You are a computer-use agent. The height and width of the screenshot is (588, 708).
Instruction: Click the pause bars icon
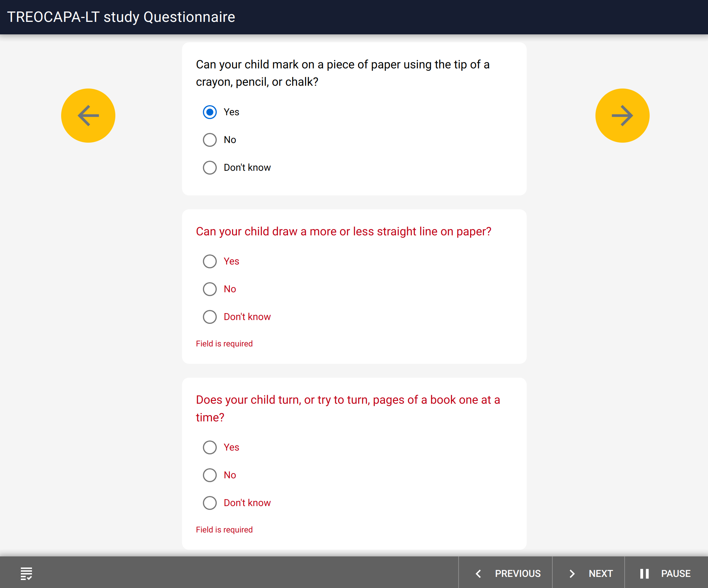coord(644,573)
